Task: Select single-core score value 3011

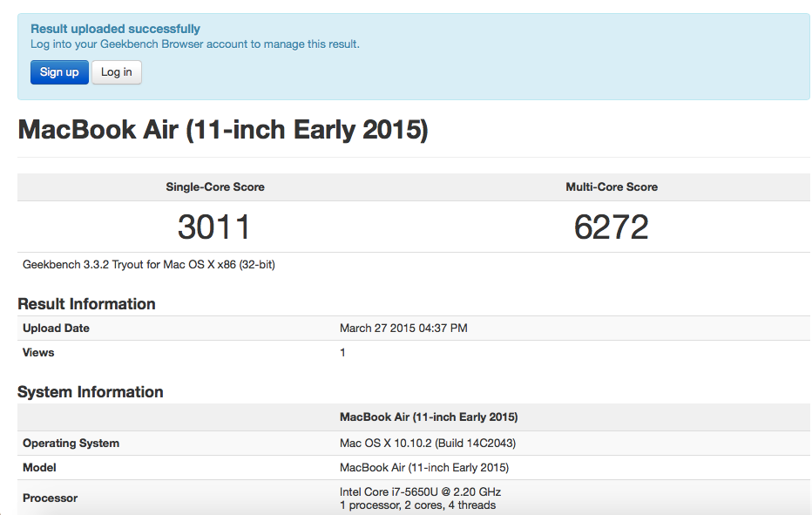Action: (213, 227)
